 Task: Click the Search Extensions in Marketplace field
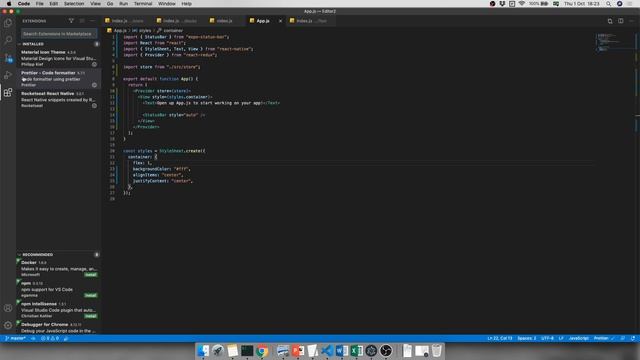[59, 33]
